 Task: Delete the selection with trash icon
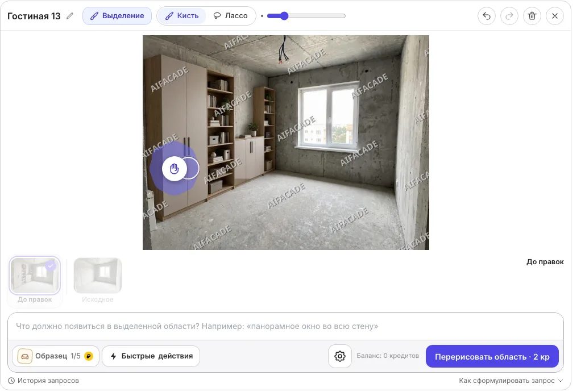[x=532, y=16]
